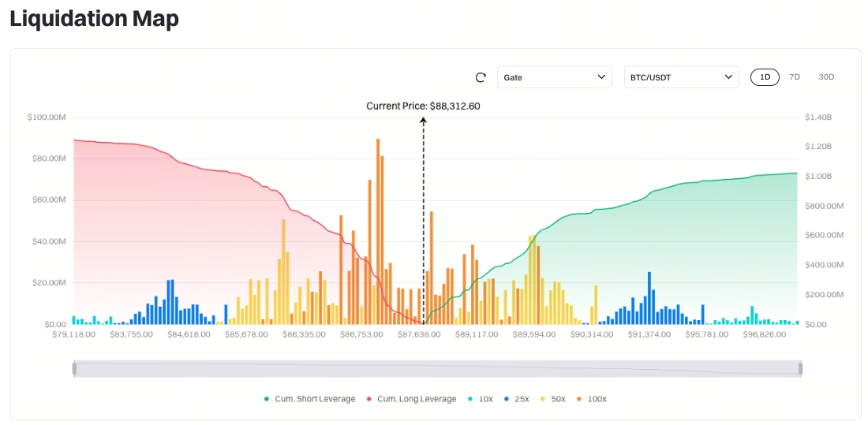Toggle the 100x leverage legend item
868x425 pixels.
click(591, 399)
